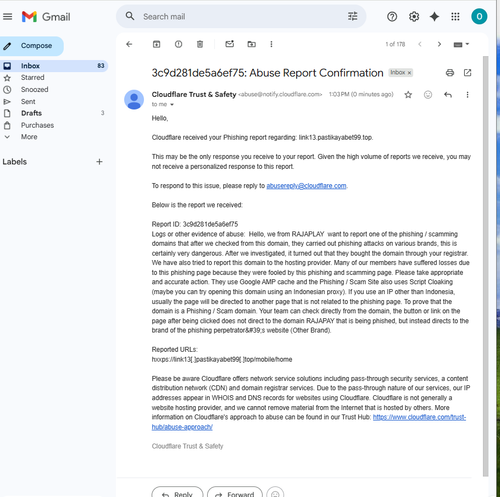Mark email as unread
Viewport: 500px width, 497px height.
pyautogui.click(x=230, y=44)
